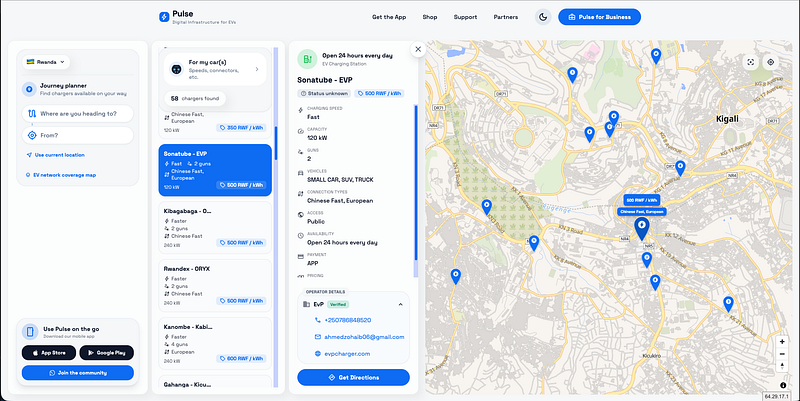The height and width of the screenshot is (401, 800).
Task: Open the Rwanda country dropdown
Action: coord(46,62)
